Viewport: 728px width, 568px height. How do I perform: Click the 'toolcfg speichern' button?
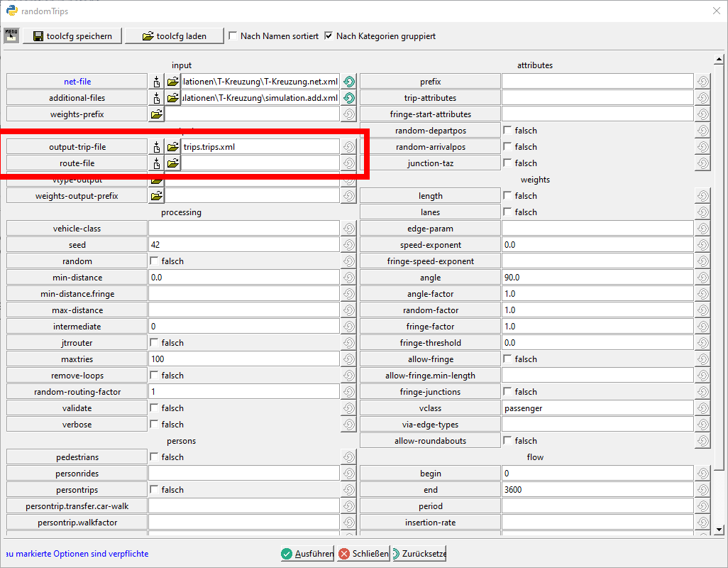72,36
